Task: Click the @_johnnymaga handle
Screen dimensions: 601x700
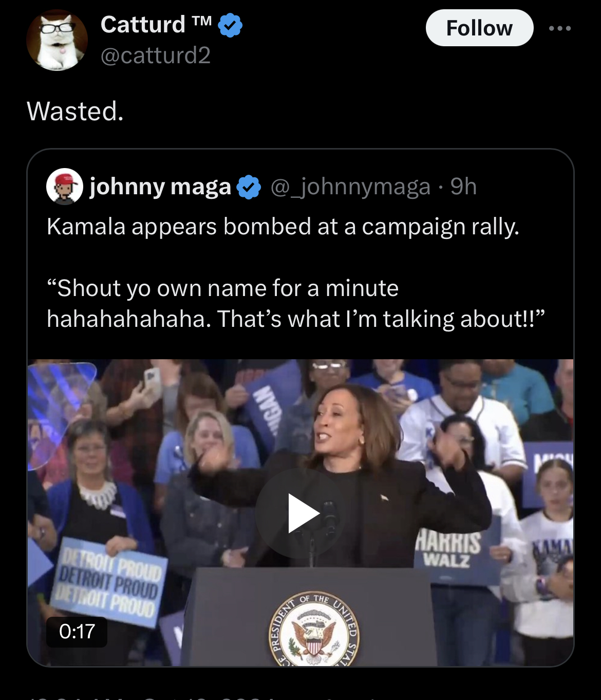Action: [x=350, y=187]
